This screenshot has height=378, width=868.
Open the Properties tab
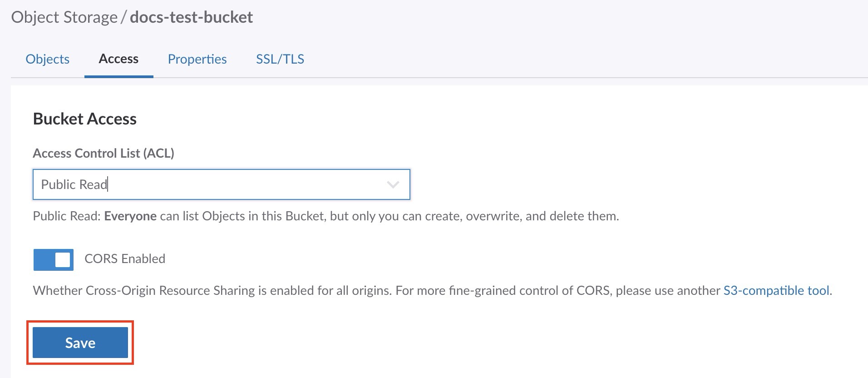(x=197, y=59)
